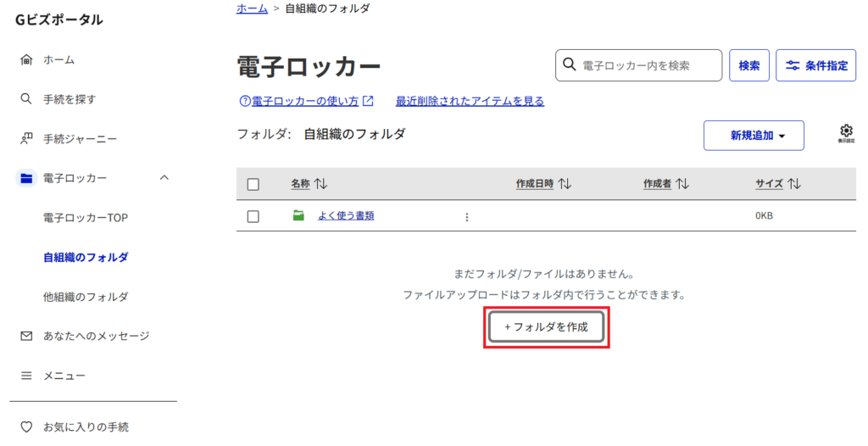Viewport: 868px width, 446px height.
Task: Open the 最近削除されたアイテムを見る link
Action: click(470, 101)
